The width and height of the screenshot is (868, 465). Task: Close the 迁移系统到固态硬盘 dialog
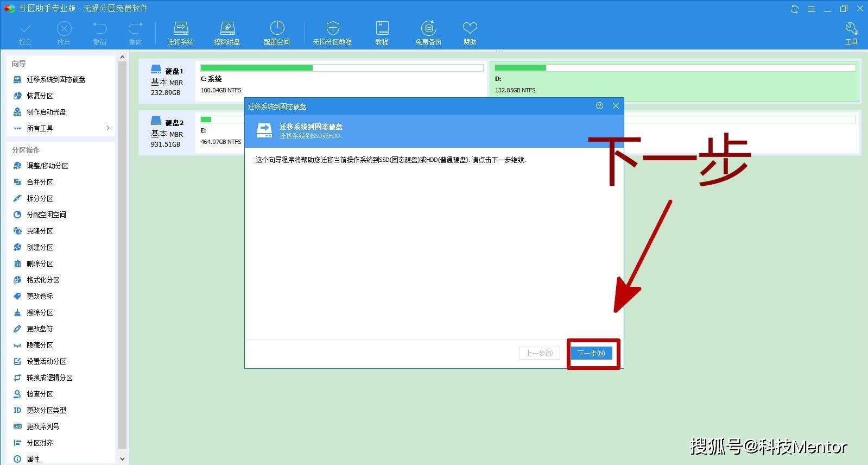pyautogui.click(x=616, y=106)
